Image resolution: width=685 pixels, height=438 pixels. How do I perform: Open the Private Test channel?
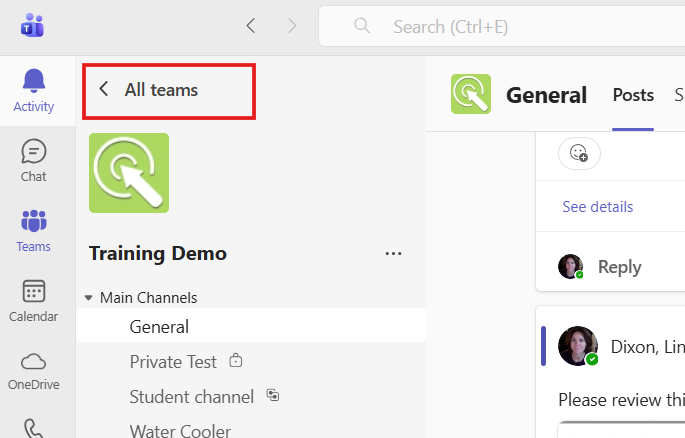[175, 361]
